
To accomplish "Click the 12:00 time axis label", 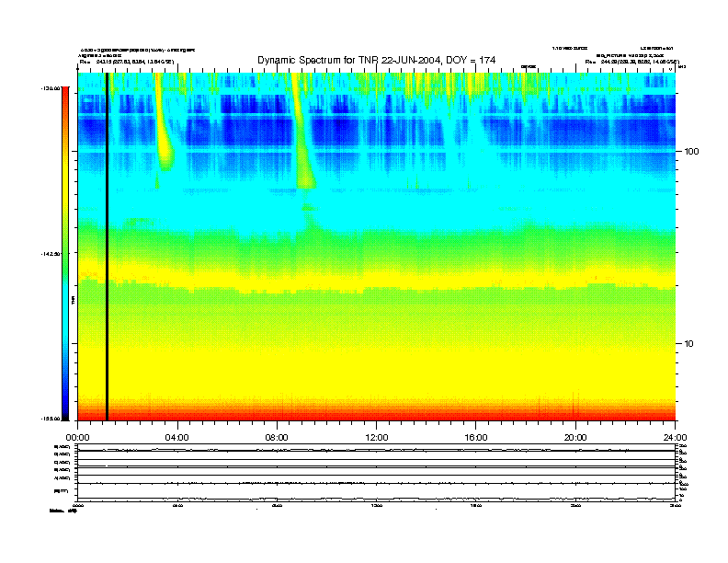I will (377, 438).
